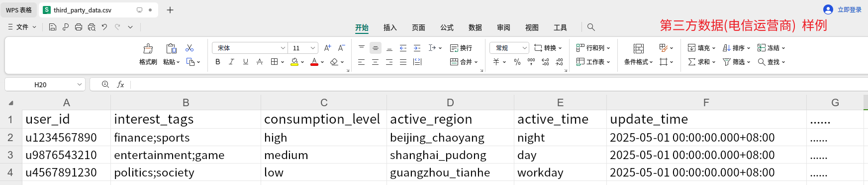Toggle Italic formatting
868x185 pixels.
pos(231,62)
